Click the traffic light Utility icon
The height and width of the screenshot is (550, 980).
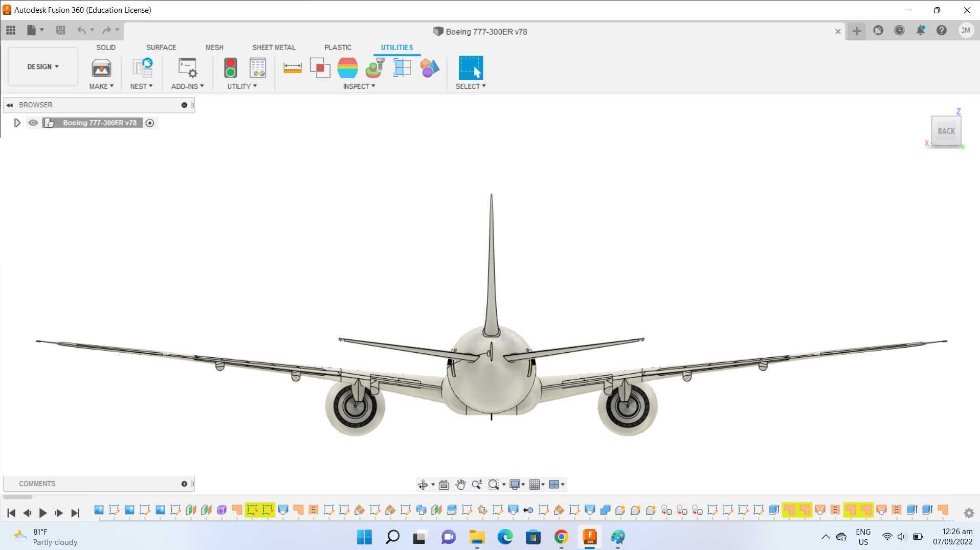point(231,68)
